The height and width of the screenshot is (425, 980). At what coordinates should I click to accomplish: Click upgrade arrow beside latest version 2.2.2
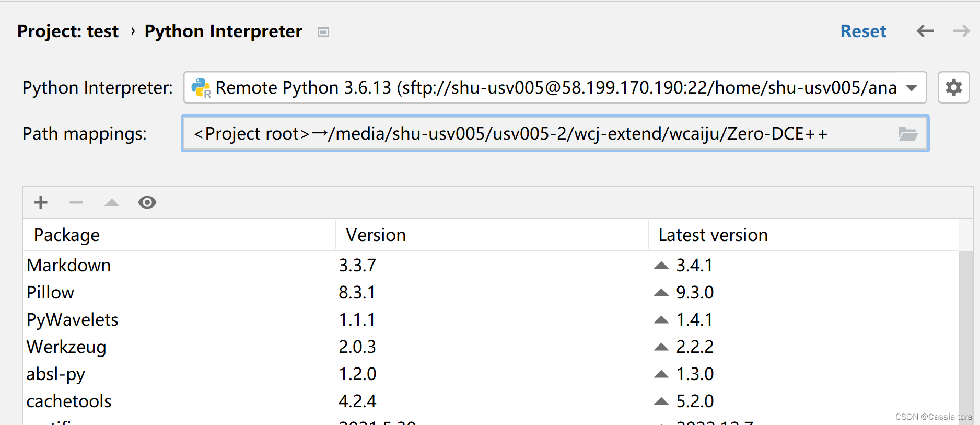coord(661,347)
